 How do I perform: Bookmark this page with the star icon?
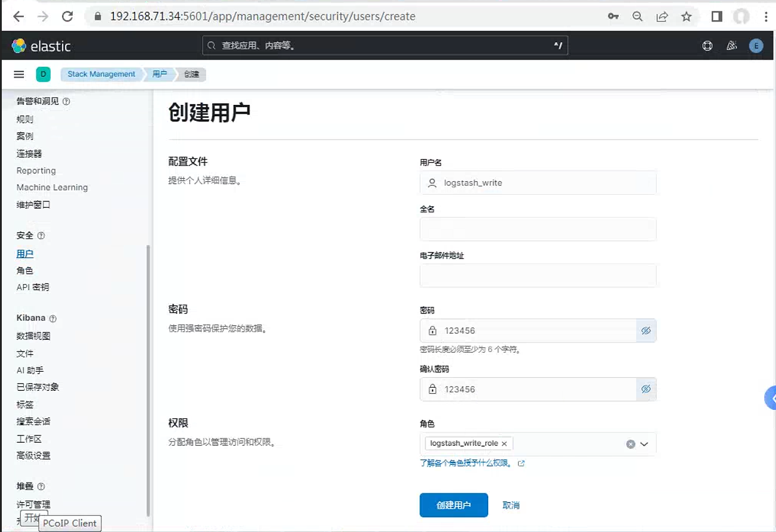coord(687,17)
